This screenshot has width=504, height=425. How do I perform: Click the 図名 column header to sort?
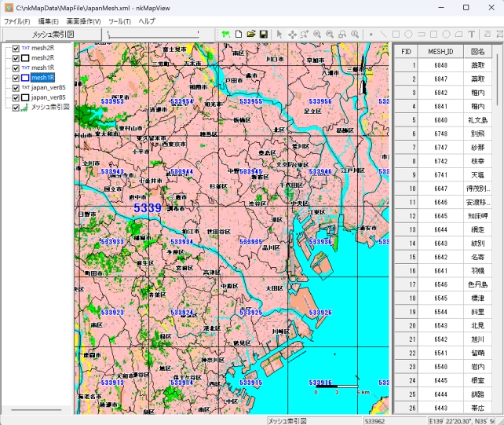pos(478,51)
